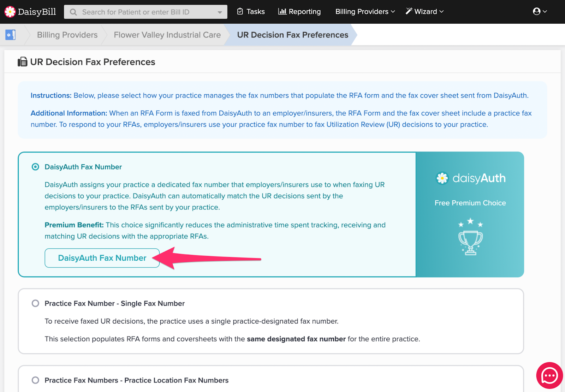Click the DaisyBill brand name text
Screen dimensions: 565x392
click(x=37, y=12)
